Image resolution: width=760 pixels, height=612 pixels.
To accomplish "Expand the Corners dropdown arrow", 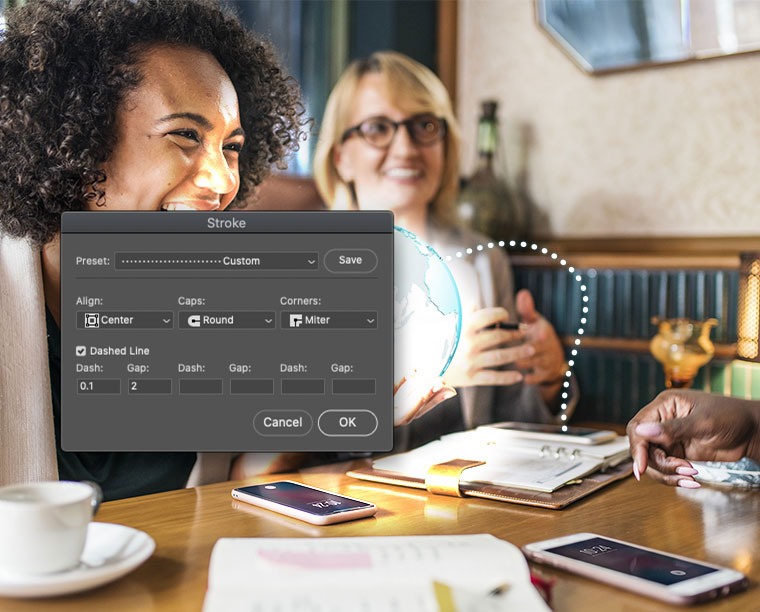I will click(370, 321).
